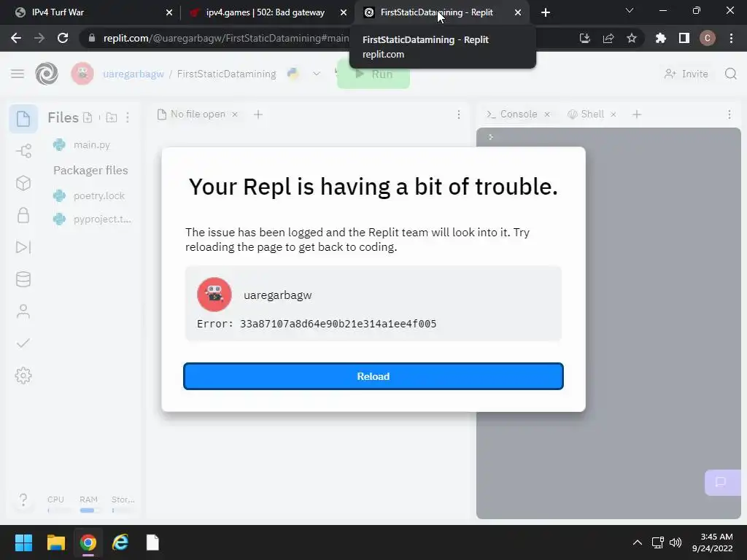Invite collaborators with the Invite button
This screenshot has width=747, height=560.
click(x=686, y=74)
